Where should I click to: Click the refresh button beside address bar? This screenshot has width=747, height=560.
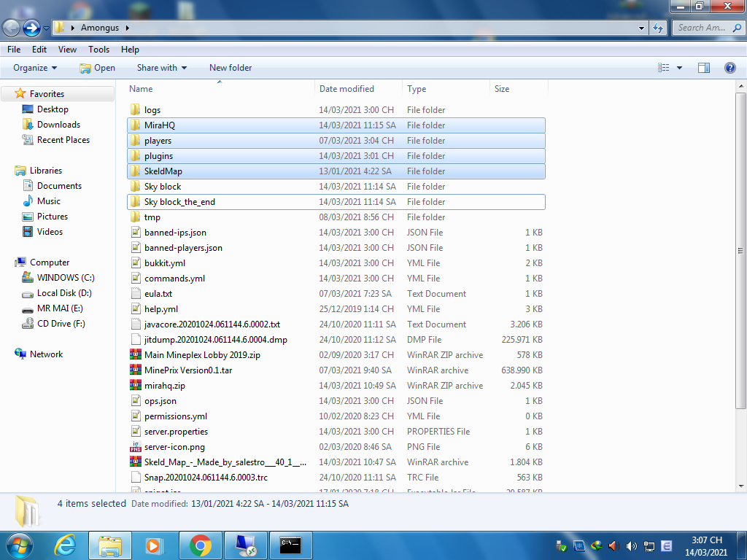tap(658, 28)
